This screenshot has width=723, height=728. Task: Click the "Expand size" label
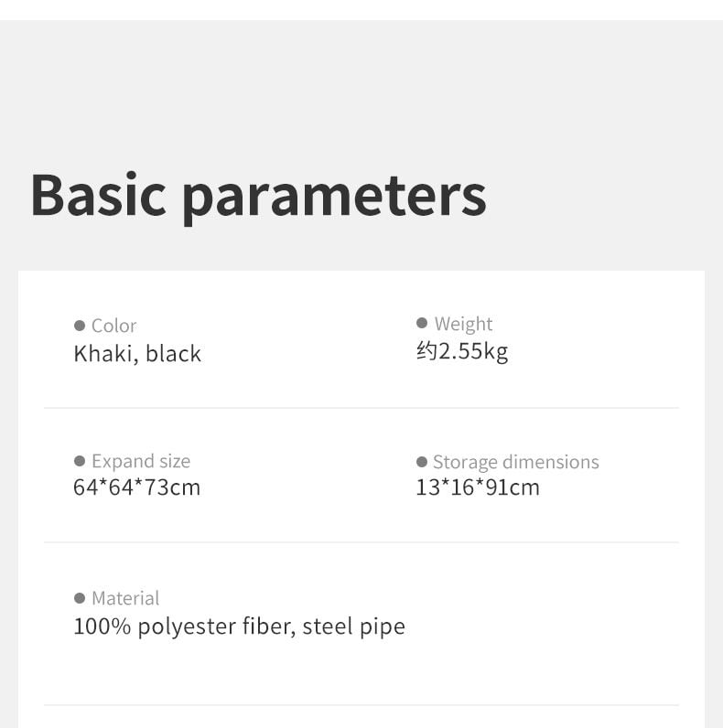point(141,461)
